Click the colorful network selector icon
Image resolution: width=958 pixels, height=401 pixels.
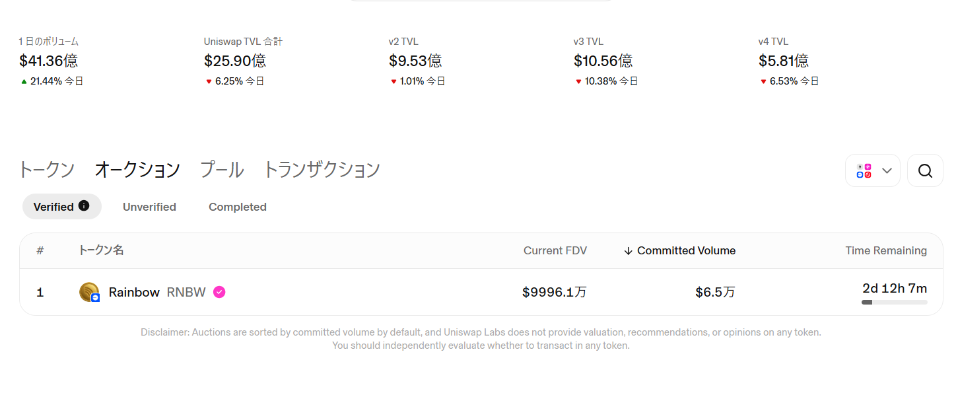pyautogui.click(x=864, y=171)
